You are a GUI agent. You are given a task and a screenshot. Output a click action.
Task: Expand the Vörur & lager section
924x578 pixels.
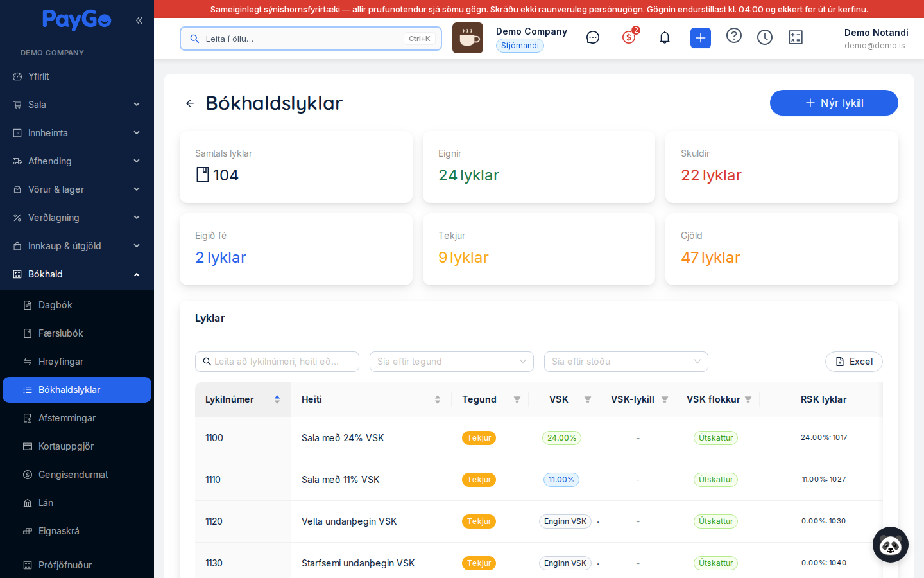(77, 189)
